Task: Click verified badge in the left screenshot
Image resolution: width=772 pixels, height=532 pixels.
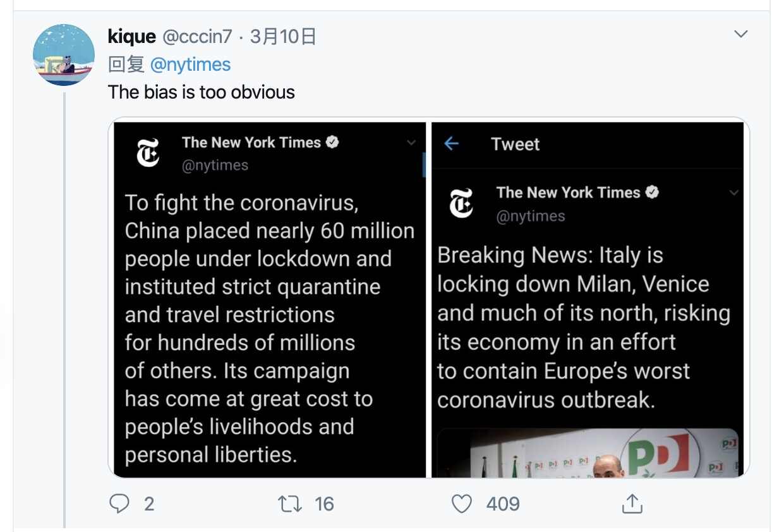Action: point(332,142)
